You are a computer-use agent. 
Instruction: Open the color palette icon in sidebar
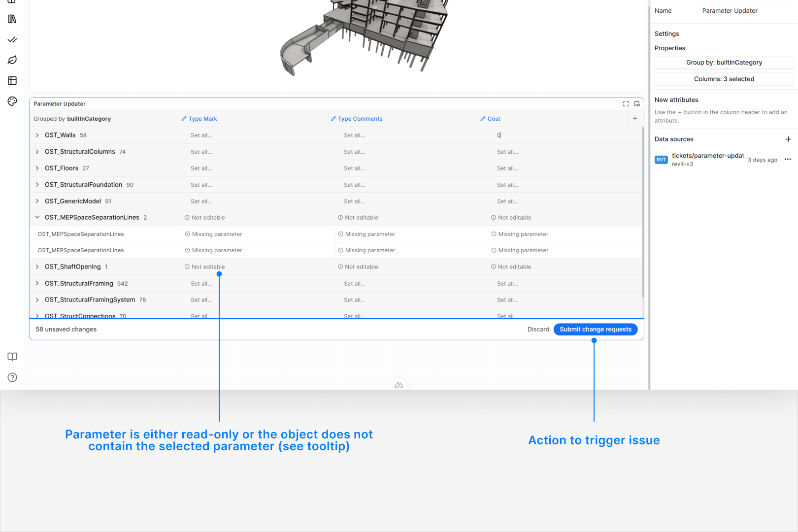click(x=12, y=101)
